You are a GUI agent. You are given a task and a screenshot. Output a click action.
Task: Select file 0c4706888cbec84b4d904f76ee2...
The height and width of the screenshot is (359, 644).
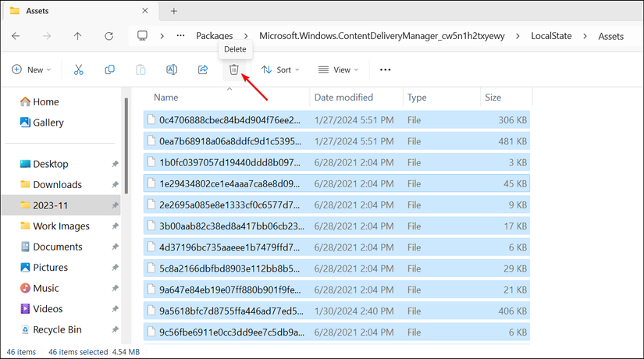pyautogui.click(x=336, y=120)
